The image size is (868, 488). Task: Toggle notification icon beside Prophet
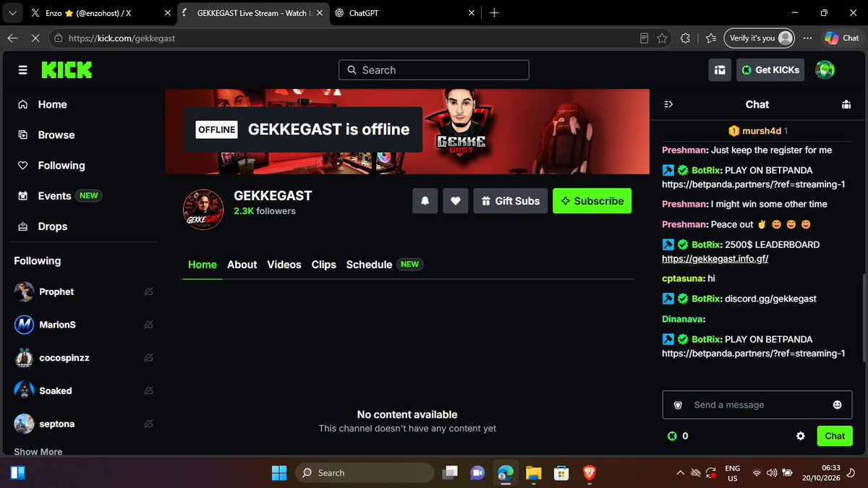point(148,291)
